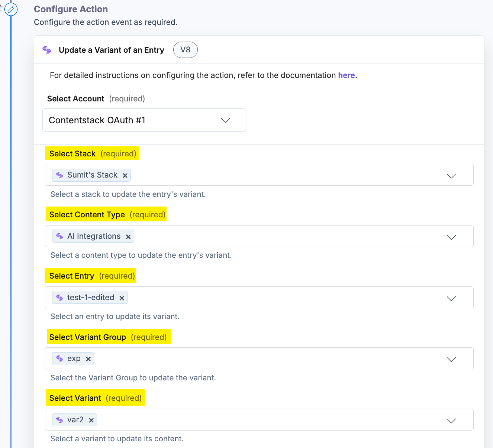Click the pencil edit step icon
The height and width of the screenshot is (448, 493).
pyautogui.click(x=11, y=9)
